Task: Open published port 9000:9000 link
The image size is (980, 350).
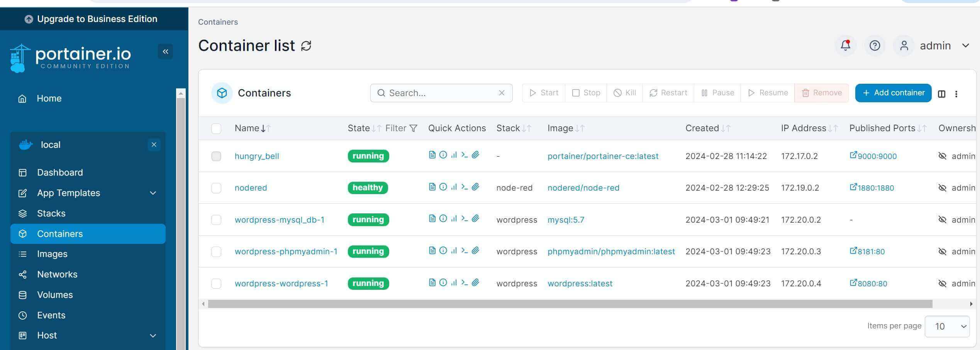Action: [x=873, y=156]
